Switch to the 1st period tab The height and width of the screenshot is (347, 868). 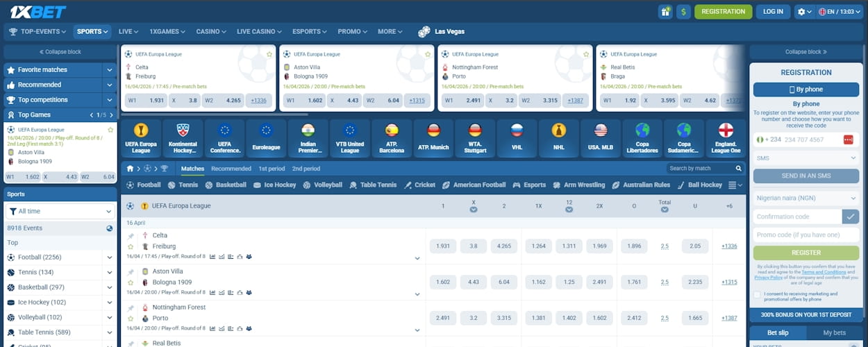coord(272,169)
